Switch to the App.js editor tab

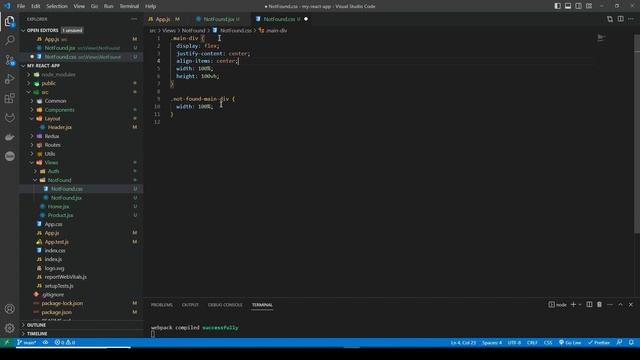click(x=164, y=19)
